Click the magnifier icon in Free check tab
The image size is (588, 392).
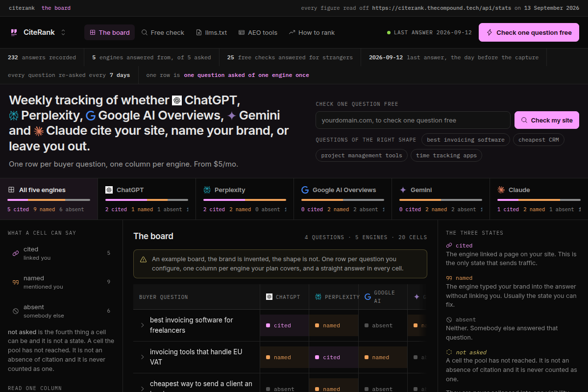click(145, 32)
